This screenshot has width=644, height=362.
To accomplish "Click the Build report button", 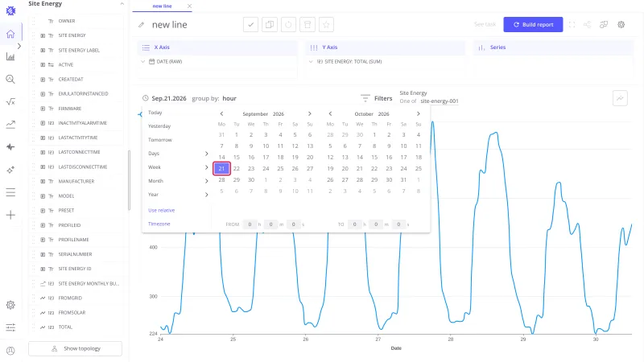I will (x=533, y=25).
